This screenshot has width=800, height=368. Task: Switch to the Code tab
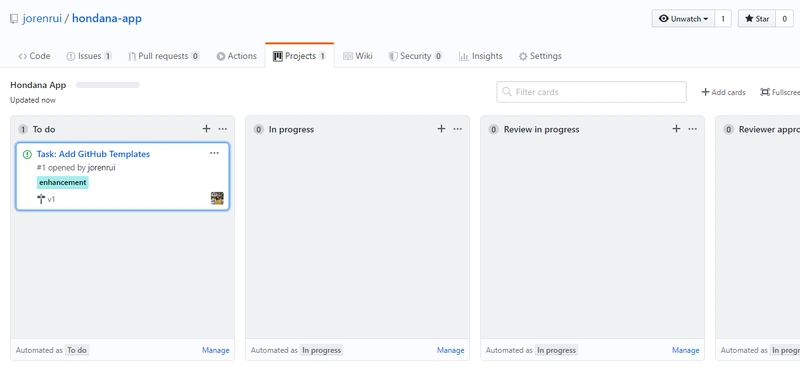coord(34,56)
